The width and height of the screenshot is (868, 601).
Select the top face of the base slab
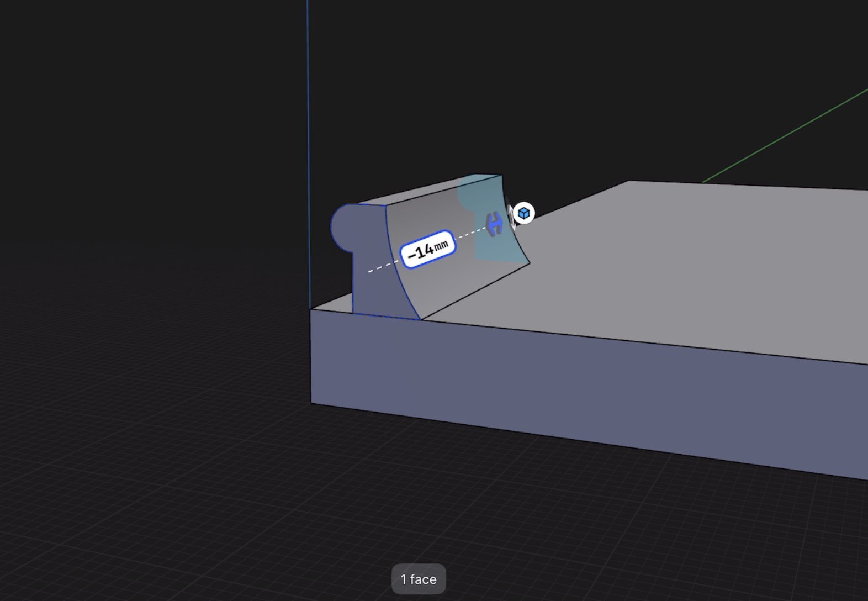click(663, 265)
